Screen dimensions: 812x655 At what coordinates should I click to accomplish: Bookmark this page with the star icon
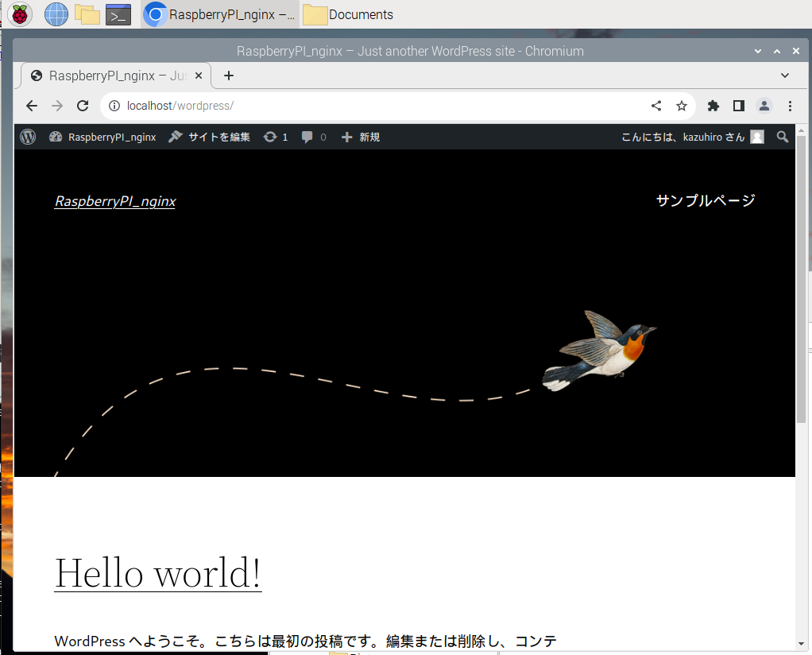point(681,106)
